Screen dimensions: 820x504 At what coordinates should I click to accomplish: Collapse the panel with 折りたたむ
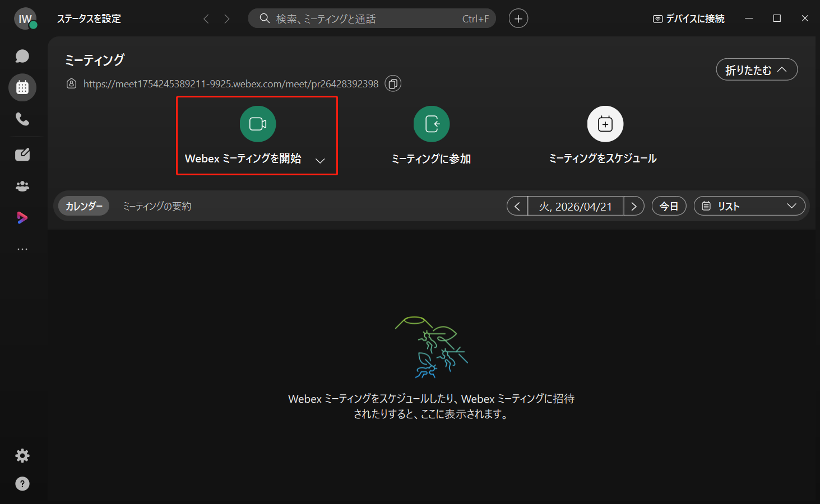(757, 69)
